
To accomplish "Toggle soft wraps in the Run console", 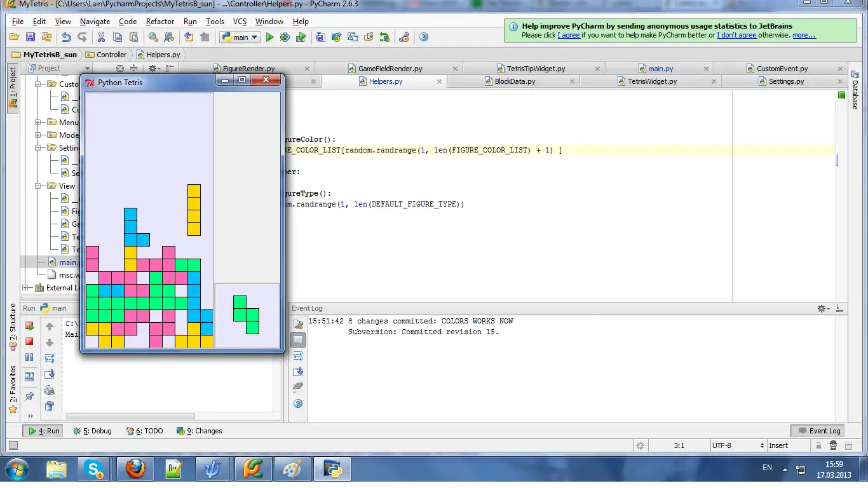I will point(50,358).
